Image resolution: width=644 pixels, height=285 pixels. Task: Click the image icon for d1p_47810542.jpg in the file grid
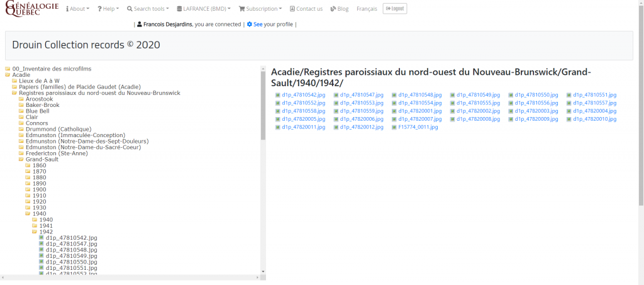click(x=277, y=95)
